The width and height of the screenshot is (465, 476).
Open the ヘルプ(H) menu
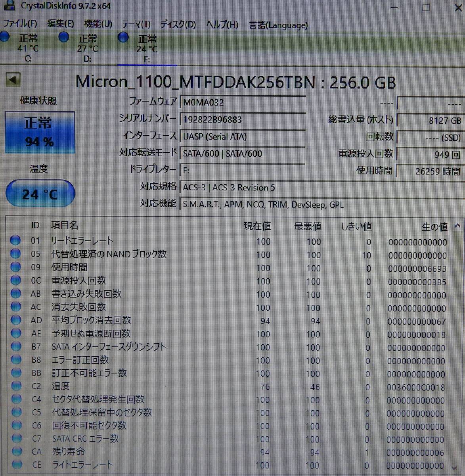(x=222, y=25)
